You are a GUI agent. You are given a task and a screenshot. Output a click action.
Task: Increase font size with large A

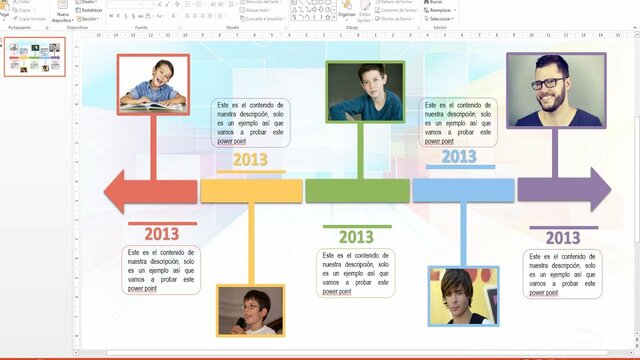(x=160, y=4)
